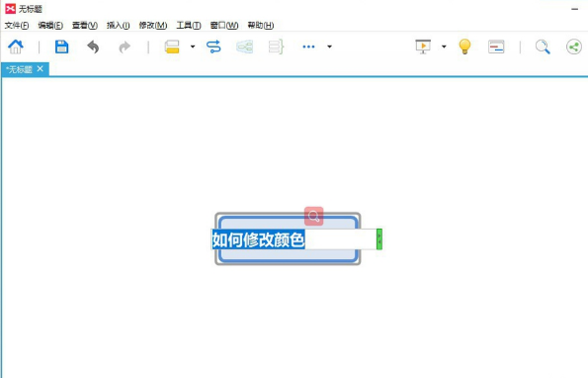
Task: Close the 无标题 document tab
Action: 41,68
